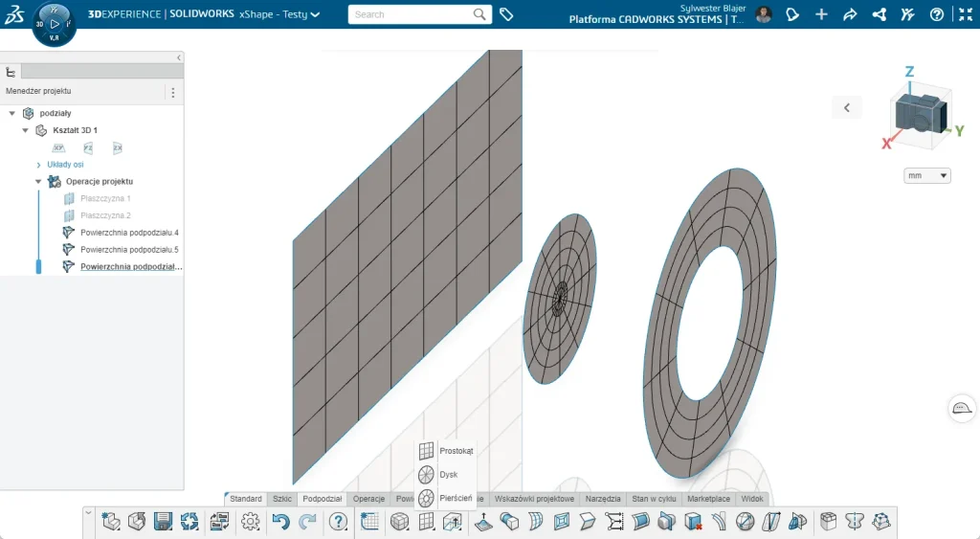Select Płaszczyzna.1 in the tree
The image size is (980, 539).
(105, 198)
